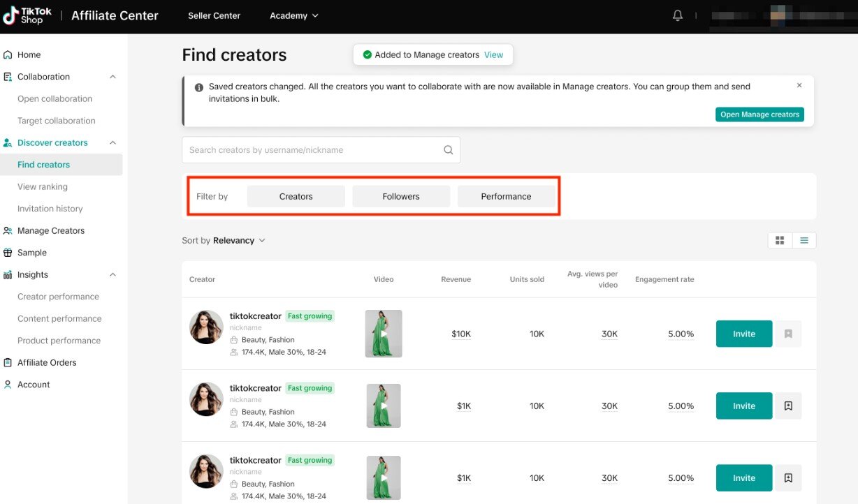The image size is (858, 504).
Task: Open Creator performance insights
Action: coord(59,297)
